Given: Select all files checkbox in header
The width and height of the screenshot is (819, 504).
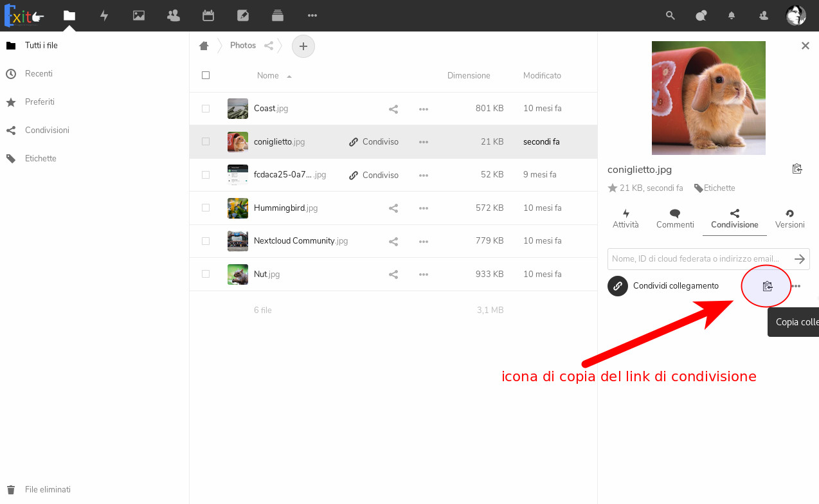Looking at the screenshot, I should (x=206, y=75).
